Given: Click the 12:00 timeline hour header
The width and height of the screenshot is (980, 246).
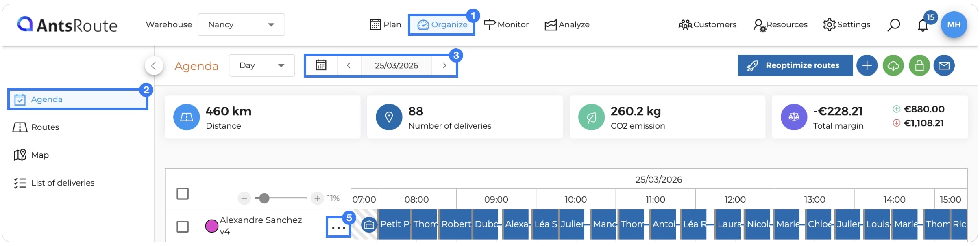Looking at the screenshot, I should click(x=735, y=199).
